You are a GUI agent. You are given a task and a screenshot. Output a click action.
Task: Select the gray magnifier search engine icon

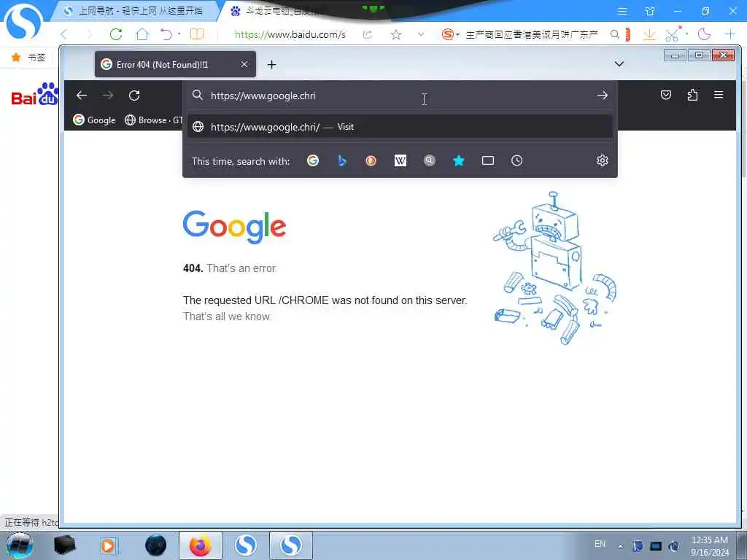(430, 160)
